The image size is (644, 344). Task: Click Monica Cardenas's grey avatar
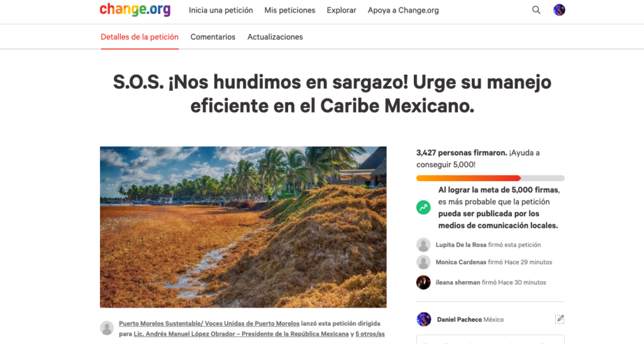[x=423, y=262]
